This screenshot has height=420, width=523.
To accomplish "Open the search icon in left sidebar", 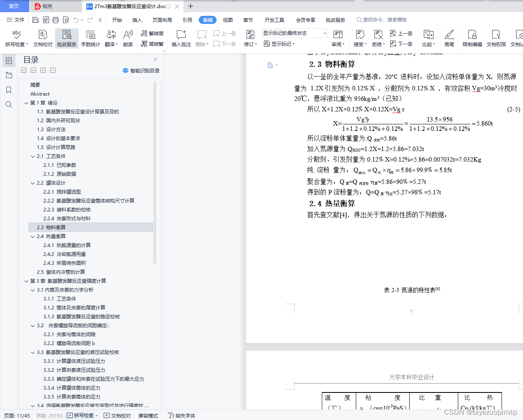I will 9,104.
